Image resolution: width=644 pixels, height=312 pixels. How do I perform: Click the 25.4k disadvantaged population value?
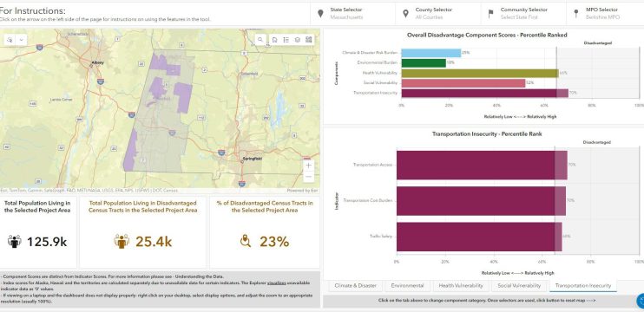click(x=154, y=242)
